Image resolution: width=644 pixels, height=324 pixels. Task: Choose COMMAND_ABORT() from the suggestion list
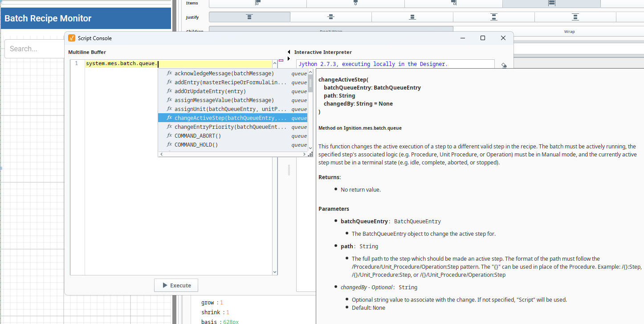[x=198, y=136]
